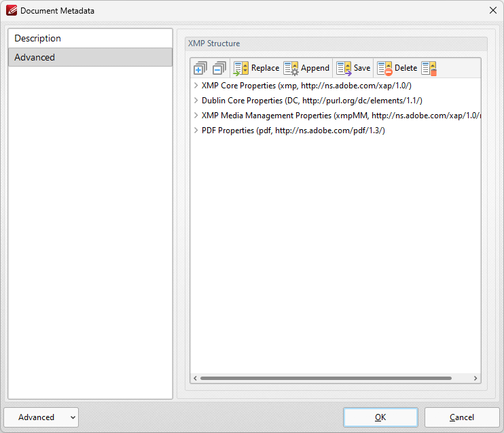
Task: Click the Expand All icon in XMP toolbar
Action: [200, 68]
